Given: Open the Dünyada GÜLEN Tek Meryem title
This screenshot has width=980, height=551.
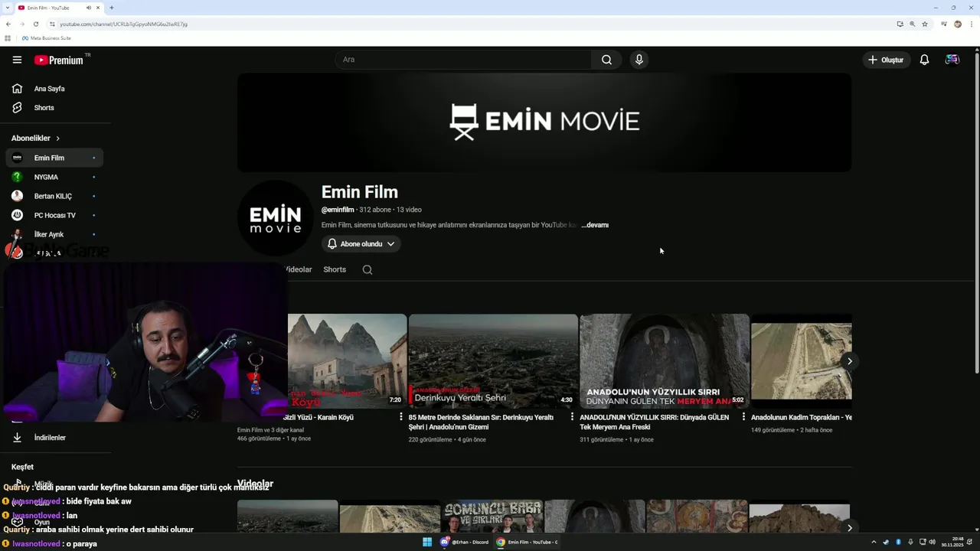Looking at the screenshot, I should [654, 422].
